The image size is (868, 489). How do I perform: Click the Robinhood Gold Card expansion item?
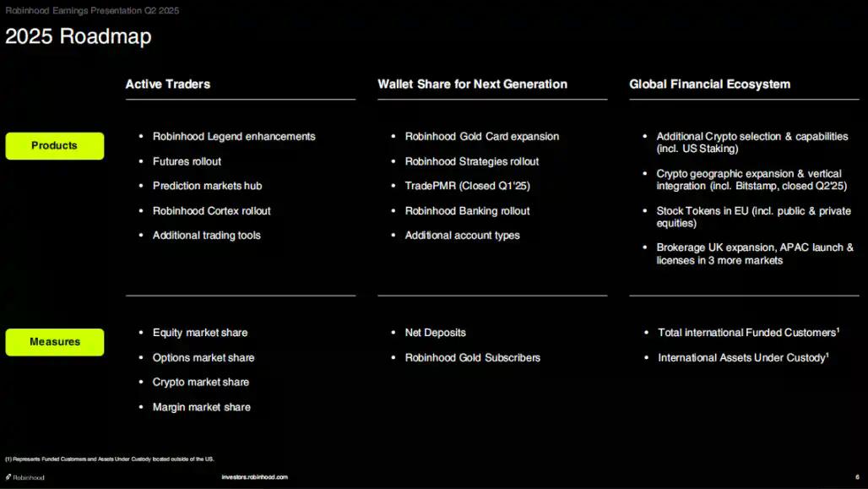(481, 136)
